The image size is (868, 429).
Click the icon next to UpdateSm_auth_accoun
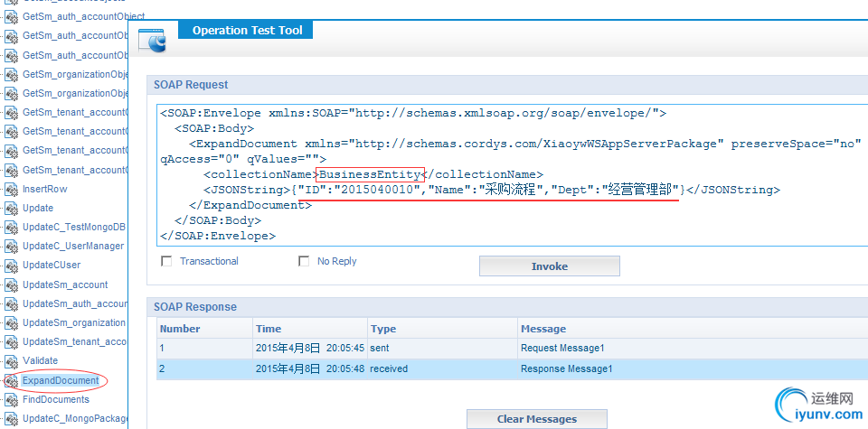point(12,304)
